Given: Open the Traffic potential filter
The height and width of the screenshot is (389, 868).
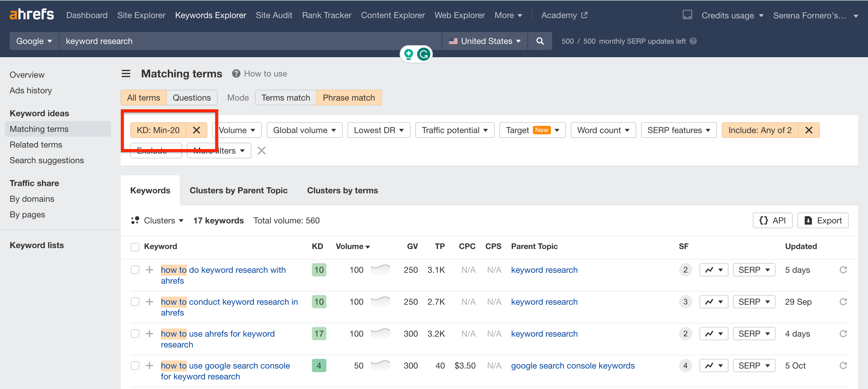Looking at the screenshot, I should tap(454, 130).
